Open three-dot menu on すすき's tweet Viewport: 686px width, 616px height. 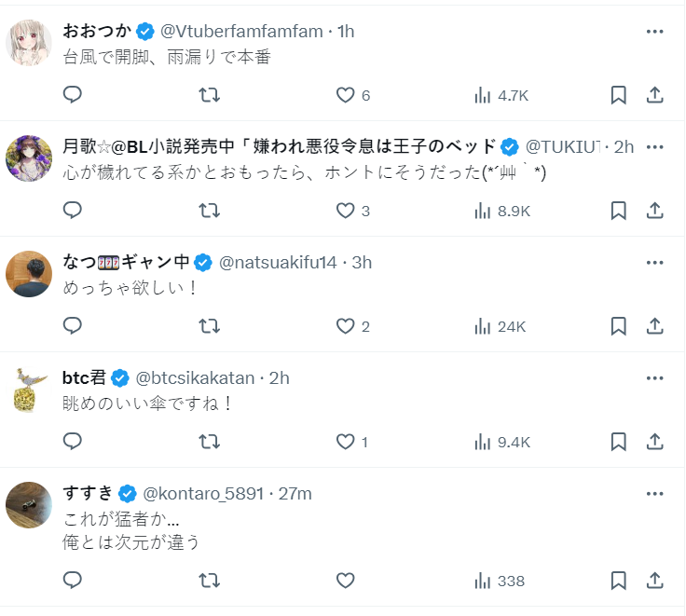[655, 493]
